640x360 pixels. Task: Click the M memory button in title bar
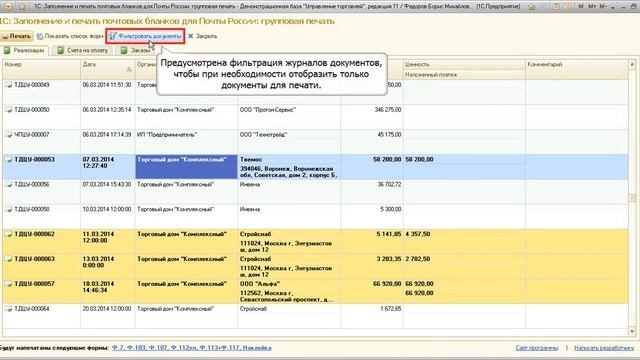point(581,7)
